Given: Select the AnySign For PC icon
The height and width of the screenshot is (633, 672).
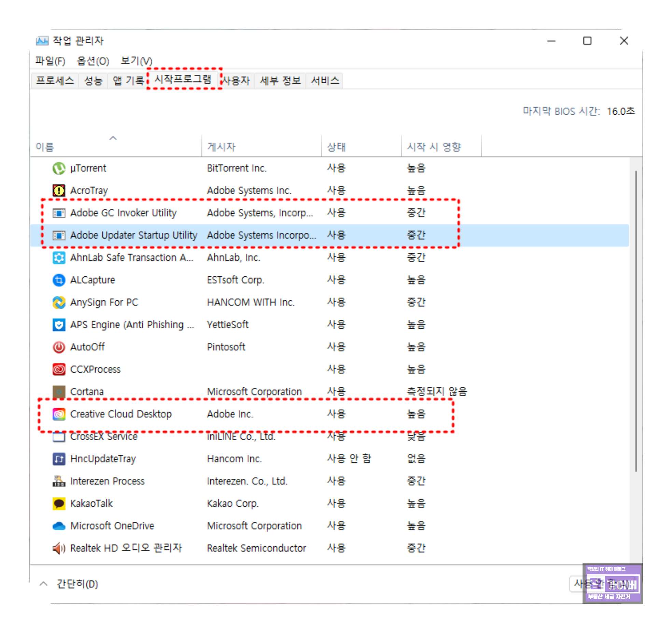Looking at the screenshot, I should [x=59, y=302].
